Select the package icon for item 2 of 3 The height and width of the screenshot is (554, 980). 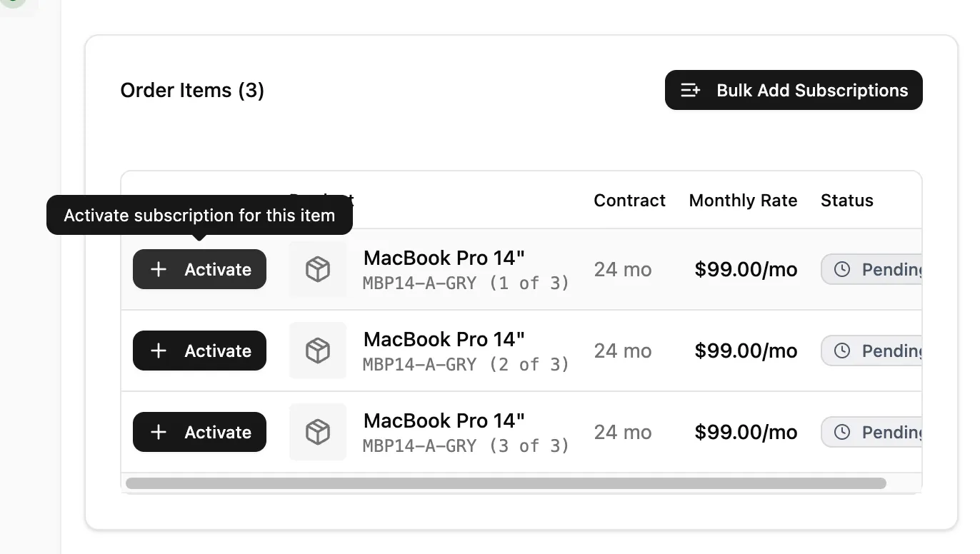click(x=318, y=351)
